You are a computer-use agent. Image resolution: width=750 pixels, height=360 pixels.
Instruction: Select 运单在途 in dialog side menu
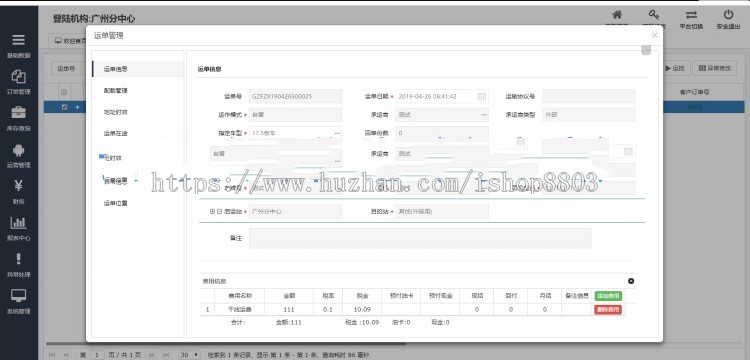click(115, 133)
